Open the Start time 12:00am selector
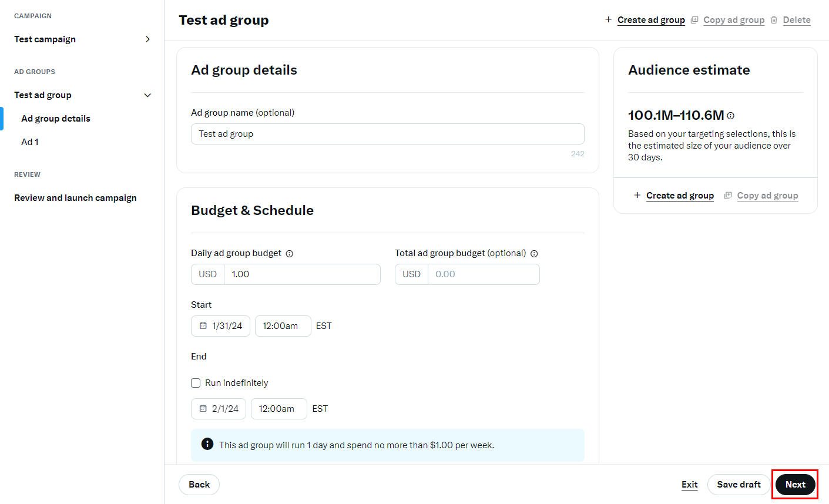The image size is (829, 504). click(283, 326)
